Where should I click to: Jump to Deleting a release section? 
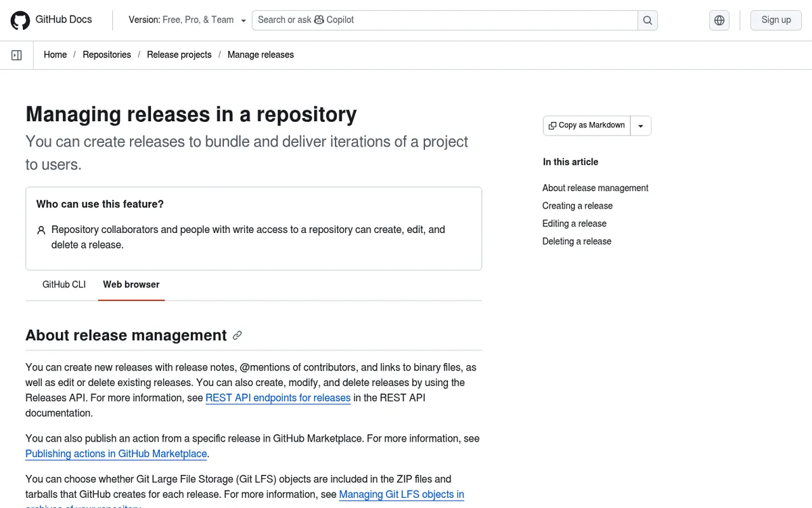pos(577,241)
